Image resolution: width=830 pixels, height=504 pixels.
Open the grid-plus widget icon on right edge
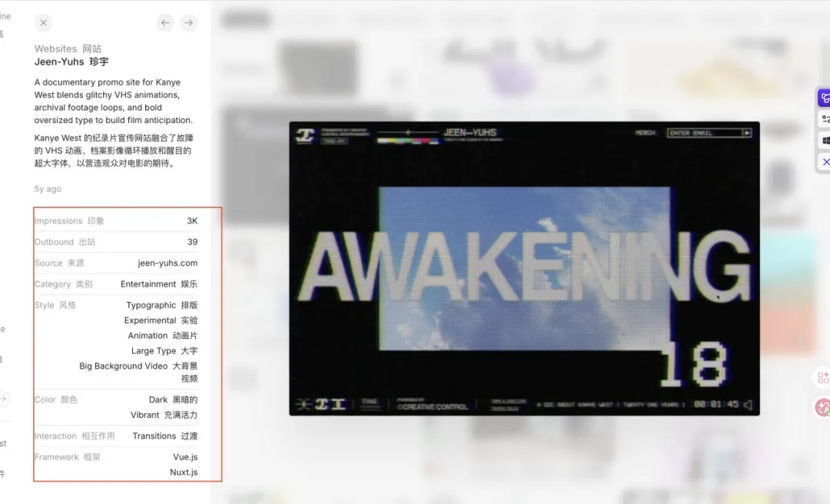(x=822, y=377)
